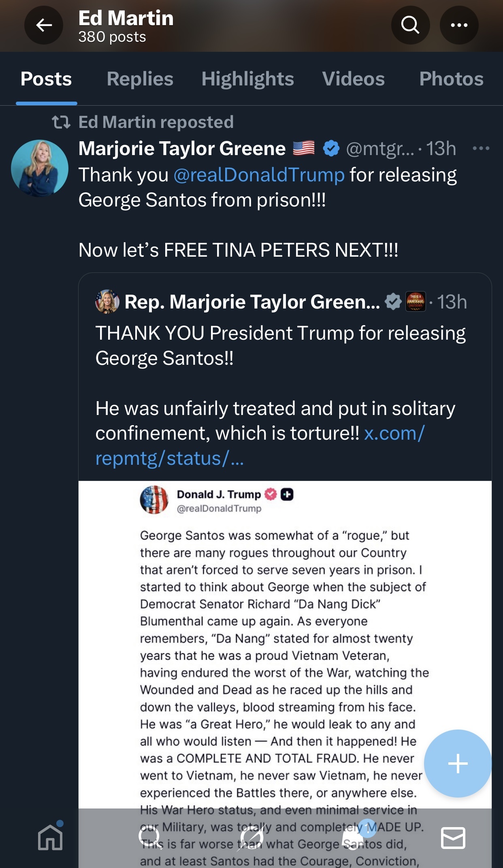Open more options for Greene's post
This screenshot has height=868, width=503.
(481, 149)
